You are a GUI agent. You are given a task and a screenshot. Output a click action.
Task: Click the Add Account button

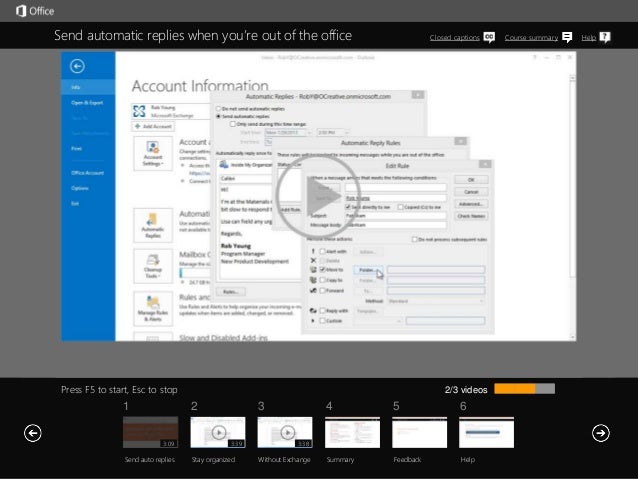click(x=153, y=127)
